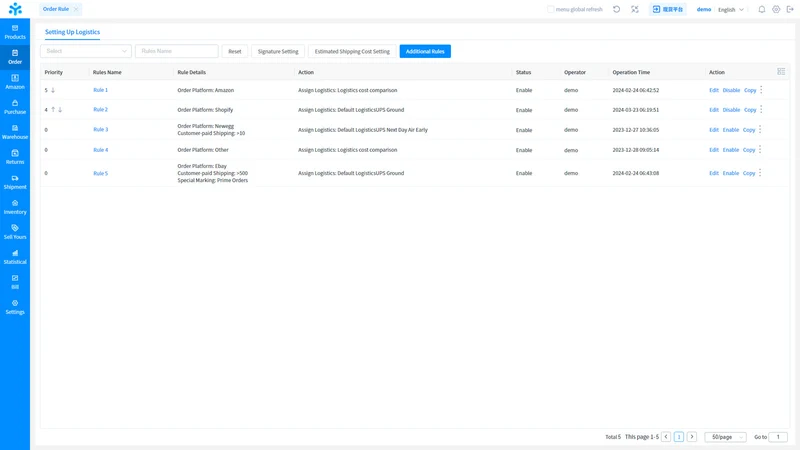Screen dimensions: 800x450
Task: Move Rule 1 priority down
Action: (x=53, y=90)
